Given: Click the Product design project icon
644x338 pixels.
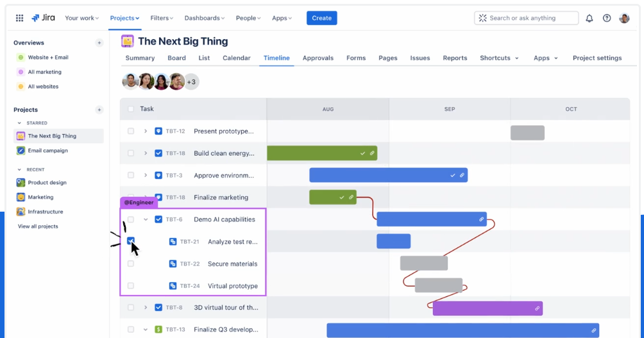Looking at the screenshot, I should pyautogui.click(x=21, y=182).
